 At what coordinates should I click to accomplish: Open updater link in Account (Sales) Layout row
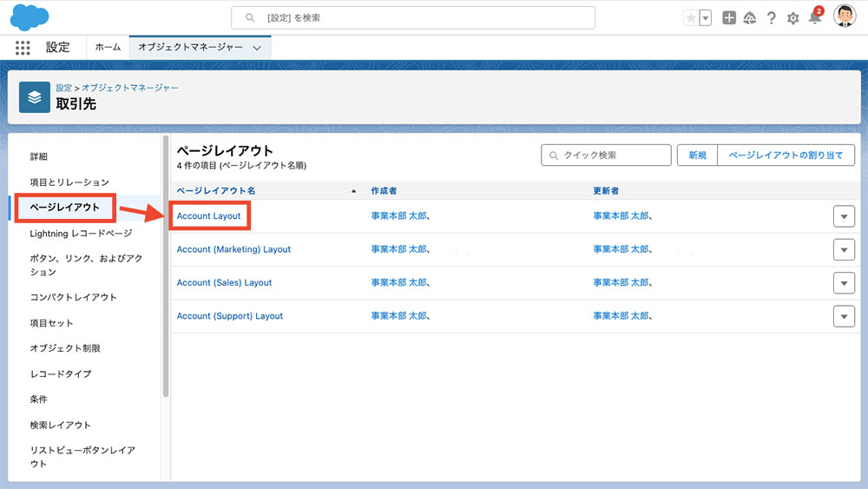click(622, 282)
